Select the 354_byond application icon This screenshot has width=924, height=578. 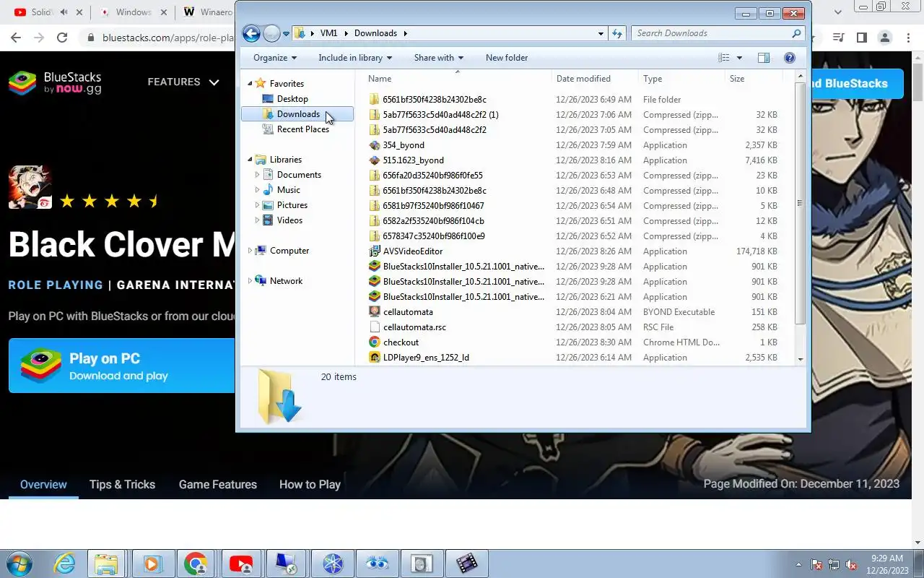(374, 145)
